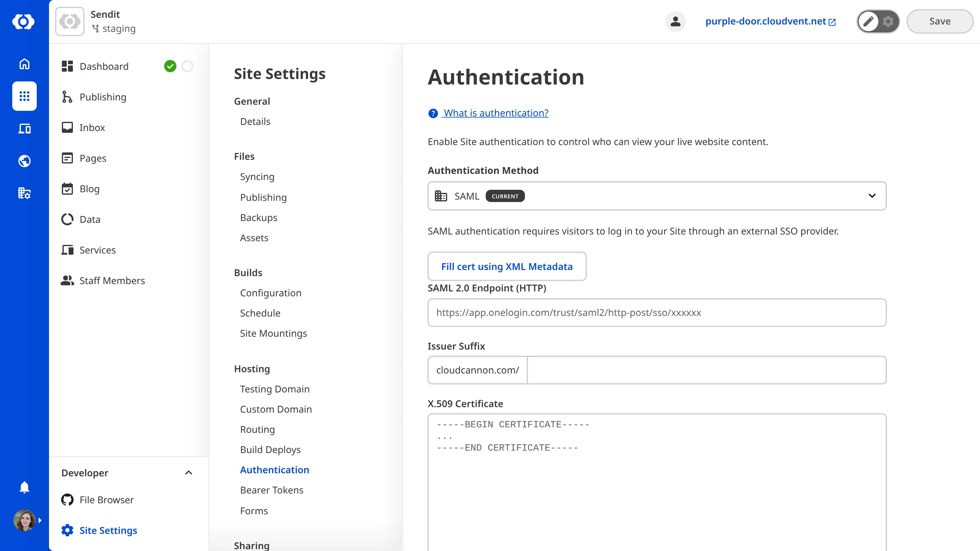Screen dimensions: 980x551
Task: Open organization settings via the building-gear icon
Action: coord(24,193)
